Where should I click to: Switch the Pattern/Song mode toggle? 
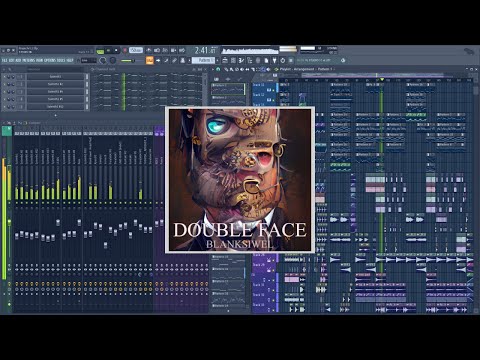pos(100,52)
